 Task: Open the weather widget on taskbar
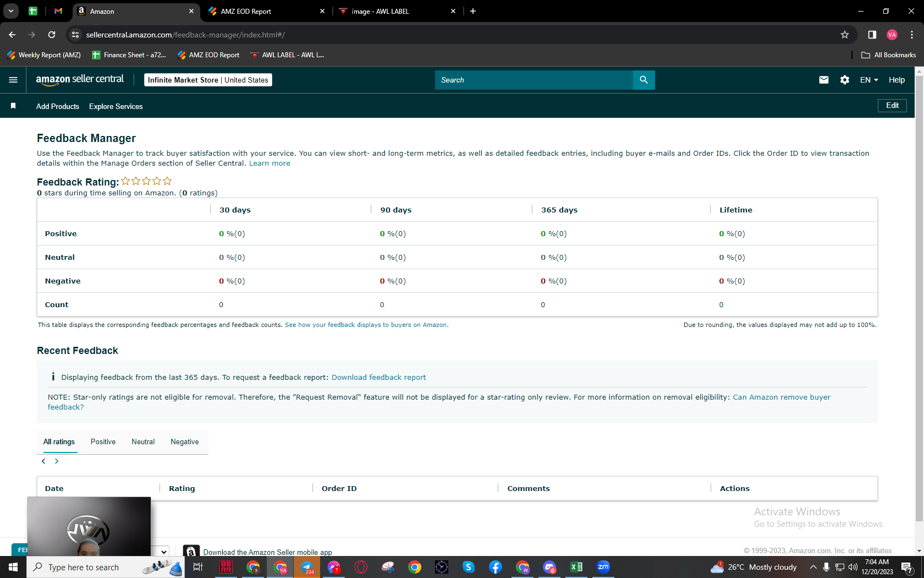pos(754,567)
